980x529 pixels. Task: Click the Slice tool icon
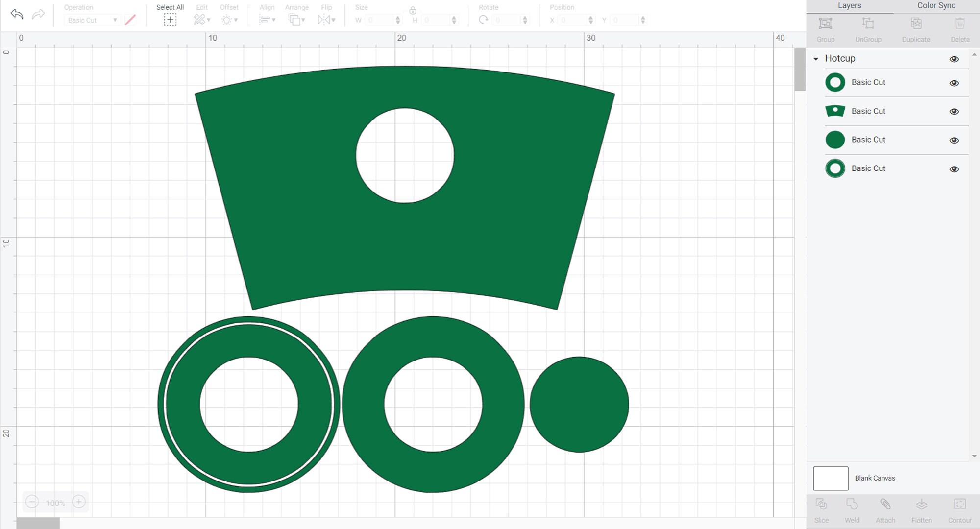[822, 504]
